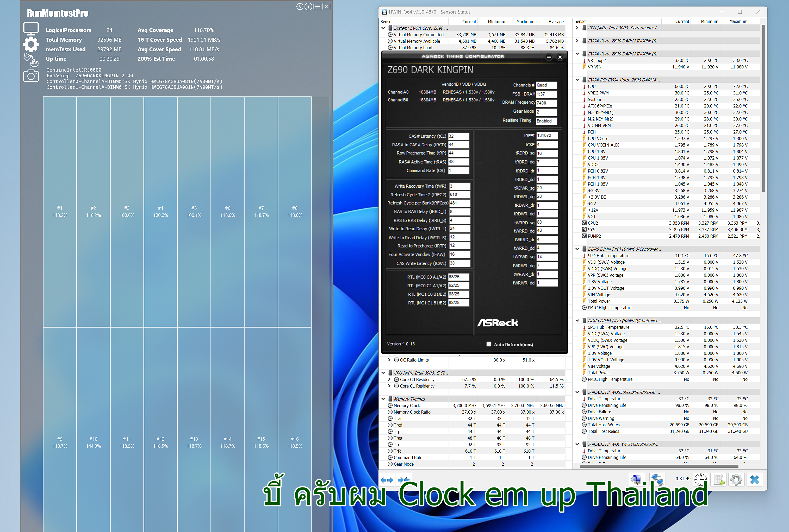Collapse the EVGA EC sensor group

pos(577,80)
